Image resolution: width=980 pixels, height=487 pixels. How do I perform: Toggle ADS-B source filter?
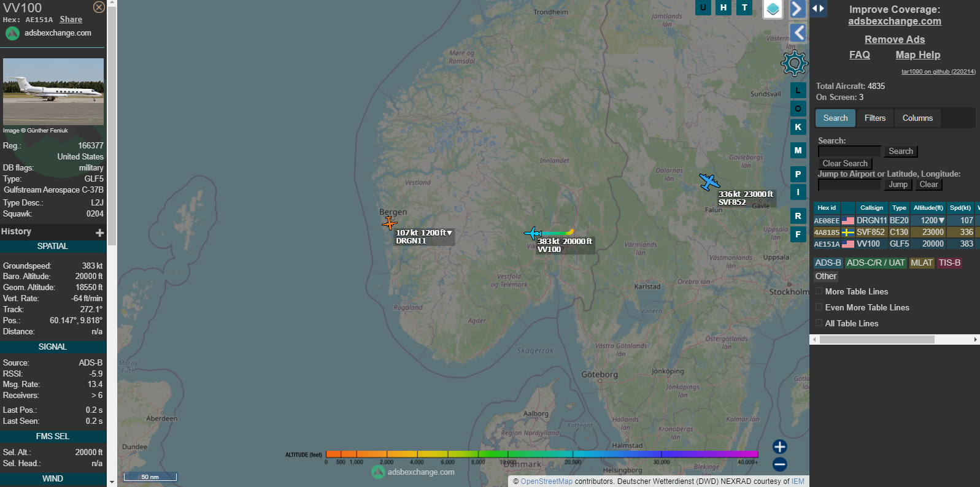828,263
